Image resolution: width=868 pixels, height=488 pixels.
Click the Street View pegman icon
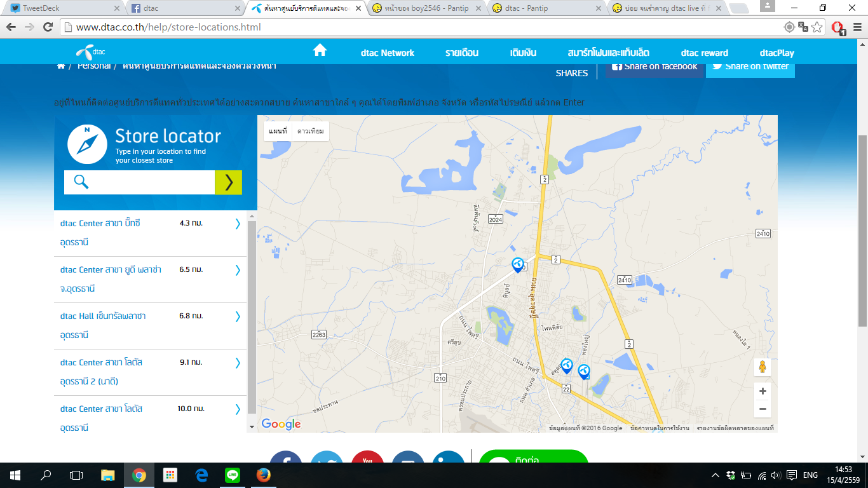click(x=763, y=367)
